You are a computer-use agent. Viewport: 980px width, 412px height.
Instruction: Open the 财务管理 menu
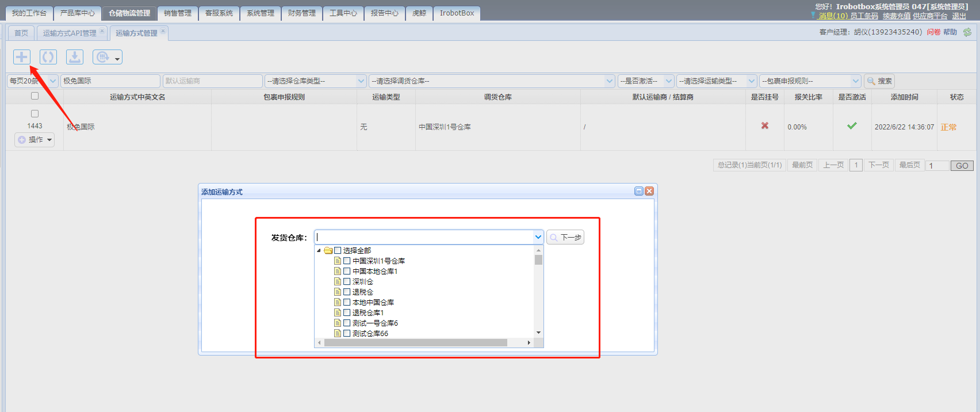pyautogui.click(x=302, y=13)
